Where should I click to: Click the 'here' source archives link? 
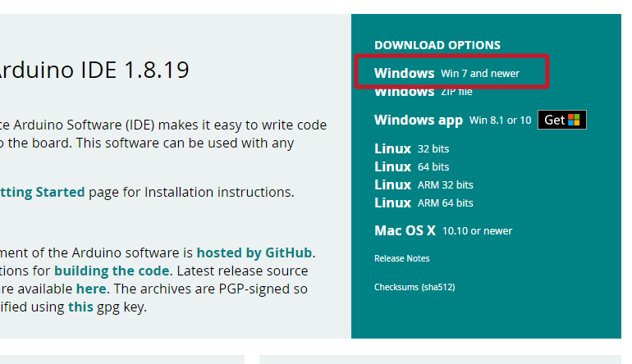[90, 289]
